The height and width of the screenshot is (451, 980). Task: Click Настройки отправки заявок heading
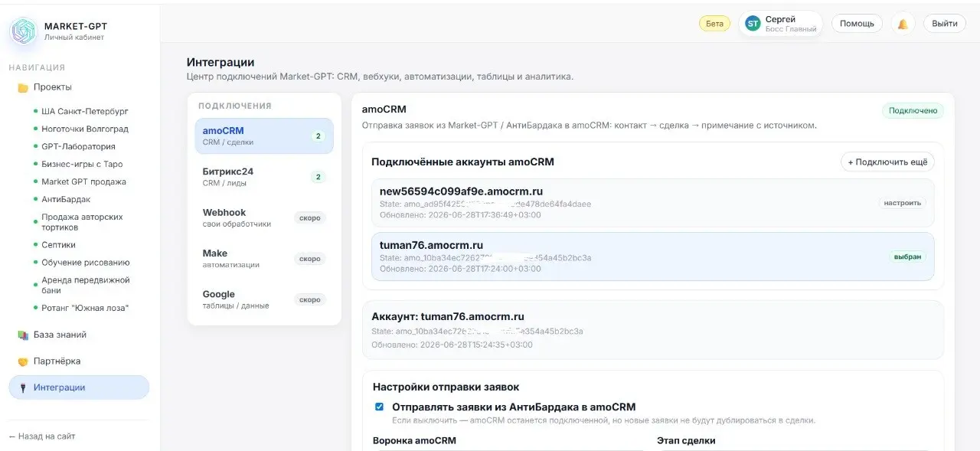point(446,387)
